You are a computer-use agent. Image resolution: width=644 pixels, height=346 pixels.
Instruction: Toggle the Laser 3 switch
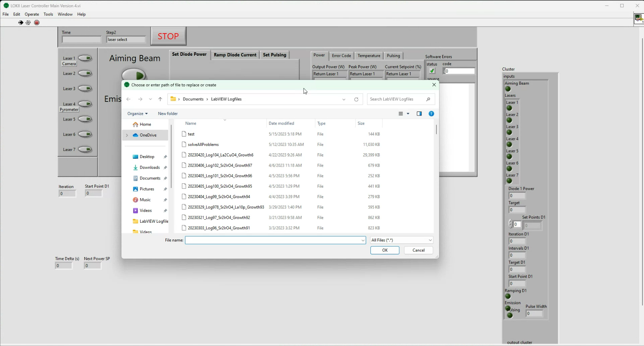click(x=85, y=89)
